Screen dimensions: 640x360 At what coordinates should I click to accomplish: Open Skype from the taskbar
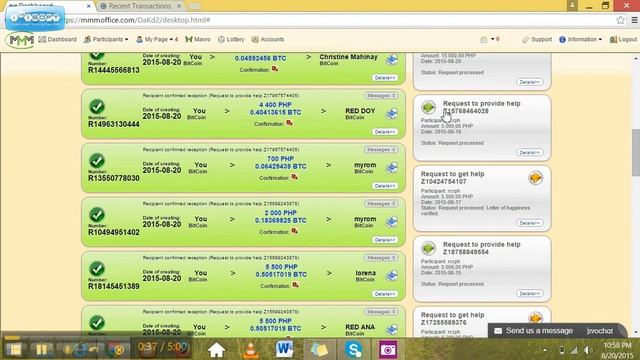coord(353,350)
